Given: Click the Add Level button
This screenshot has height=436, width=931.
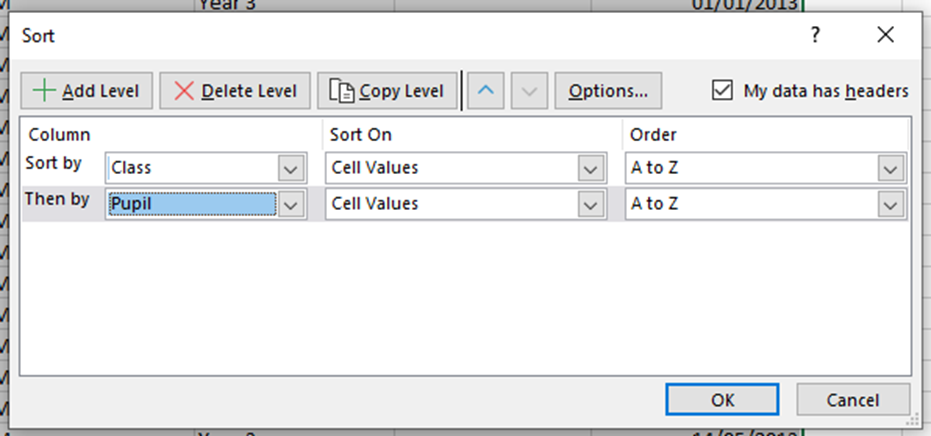Looking at the screenshot, I should pos(86,91).
